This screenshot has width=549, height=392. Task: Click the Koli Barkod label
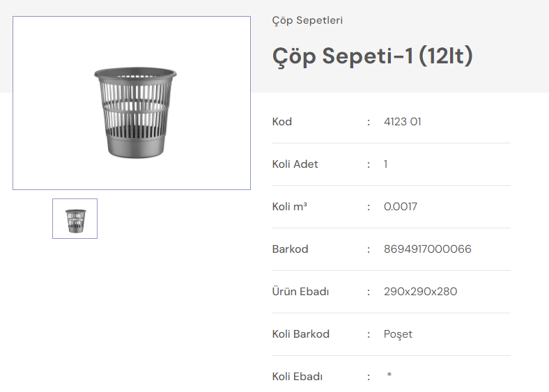300,334
